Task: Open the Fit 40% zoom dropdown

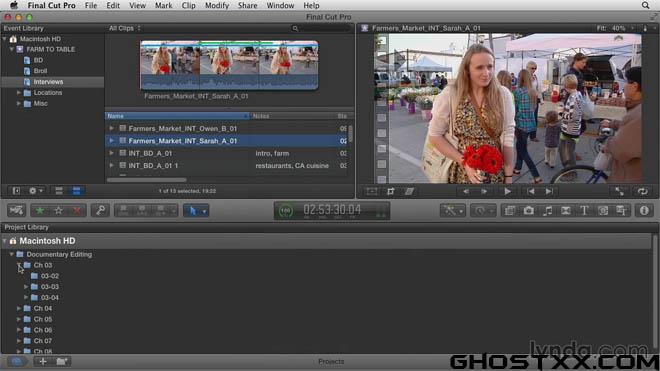Action: tap(614, 28)
